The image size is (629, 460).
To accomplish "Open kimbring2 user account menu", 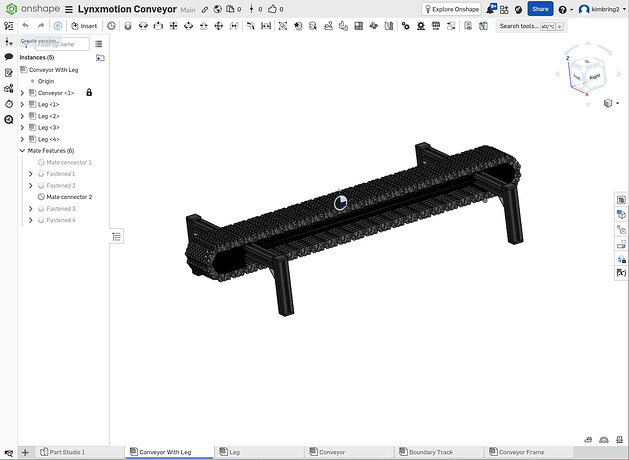I will [x=601, y=9].
